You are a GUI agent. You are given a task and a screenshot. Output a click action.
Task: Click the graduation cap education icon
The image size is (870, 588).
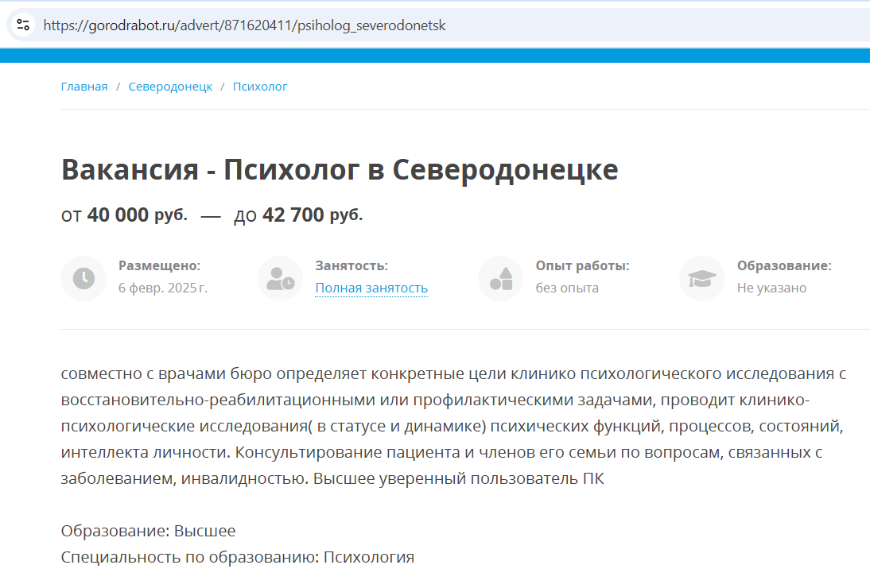click(702, 278)
